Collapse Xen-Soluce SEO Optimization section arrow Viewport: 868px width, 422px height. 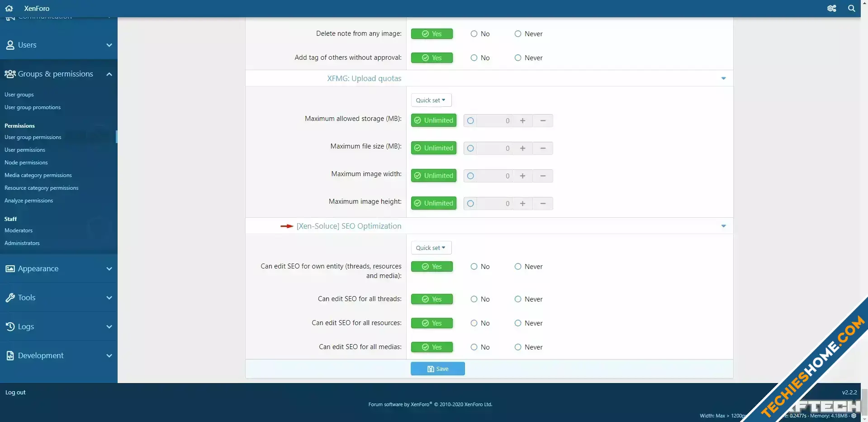[x=723, y=226]
